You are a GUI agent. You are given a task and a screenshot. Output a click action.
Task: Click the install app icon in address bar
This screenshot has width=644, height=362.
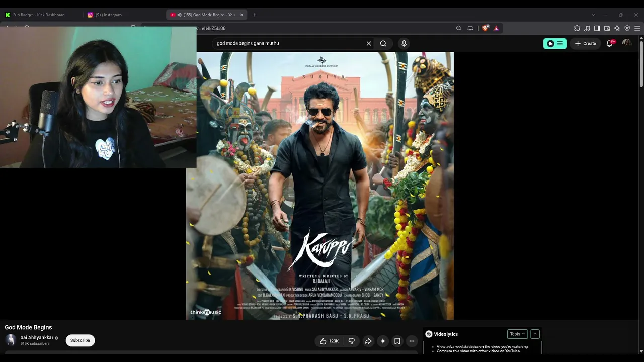point(470,28)
